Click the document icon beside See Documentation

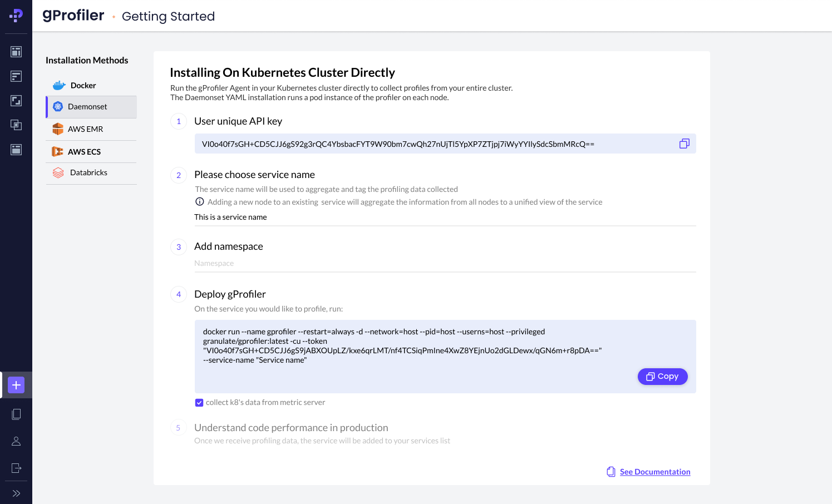[611, 472]
